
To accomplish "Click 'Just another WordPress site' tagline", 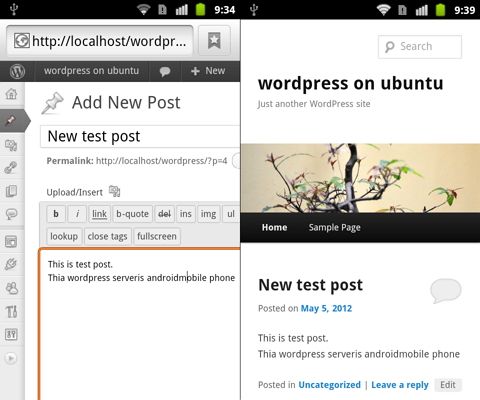I will coord(314,104).
